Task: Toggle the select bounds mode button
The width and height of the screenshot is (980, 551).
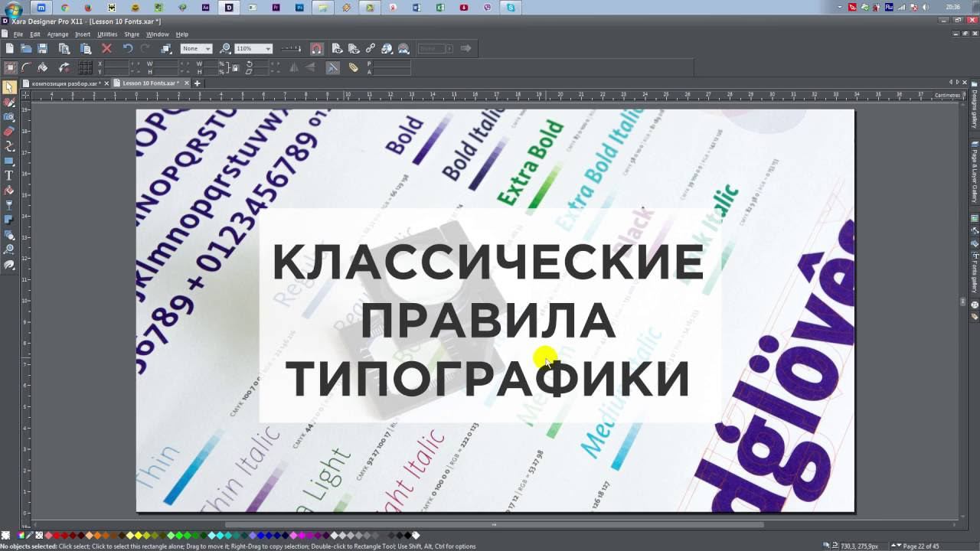Action: coord(11,67)
